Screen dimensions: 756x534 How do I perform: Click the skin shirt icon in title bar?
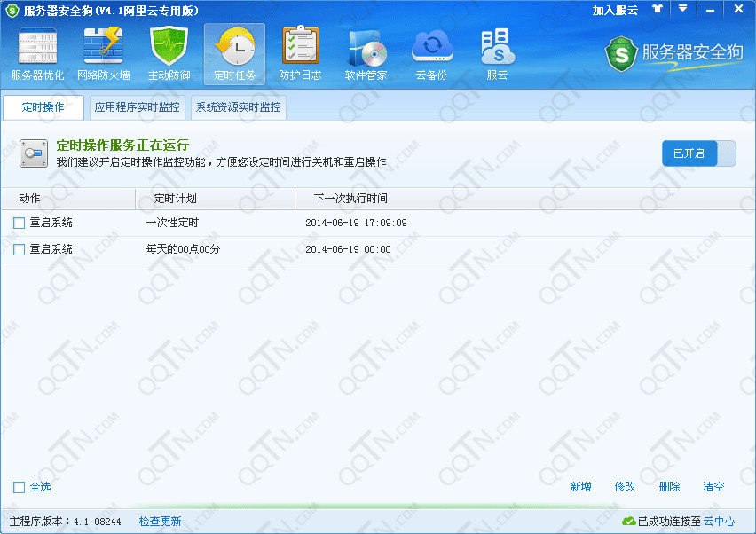658,9
